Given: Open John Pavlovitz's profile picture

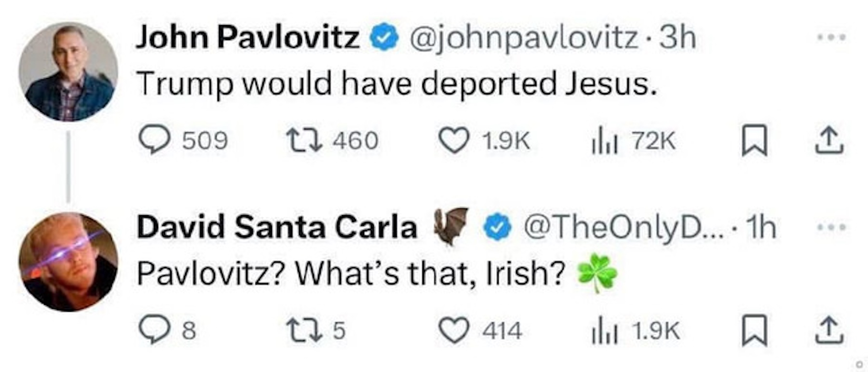Looking at the screenshot, I should (x=68, y=71).
